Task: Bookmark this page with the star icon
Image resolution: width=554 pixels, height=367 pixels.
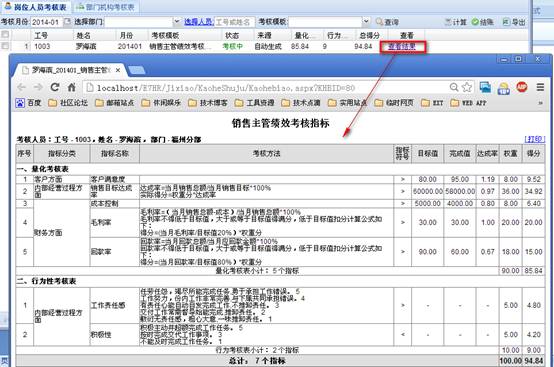Action: click(x=467, y=87)
